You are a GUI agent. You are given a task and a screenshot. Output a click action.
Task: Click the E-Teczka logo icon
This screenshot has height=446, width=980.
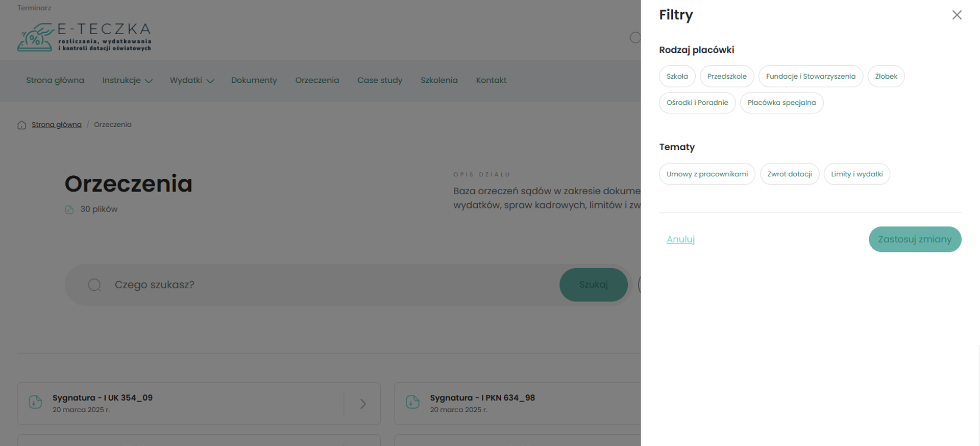click(35, 38)
